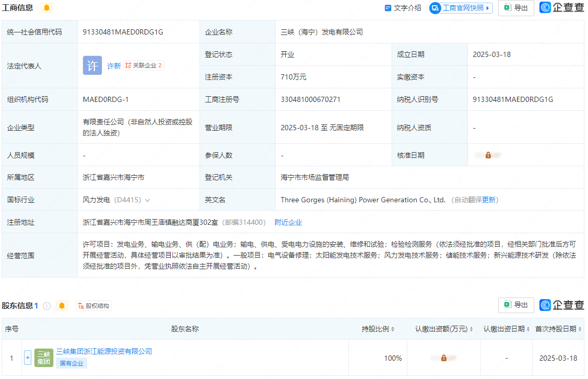Export shareholder info with the lower 导出 button

[x=516, y=305]
